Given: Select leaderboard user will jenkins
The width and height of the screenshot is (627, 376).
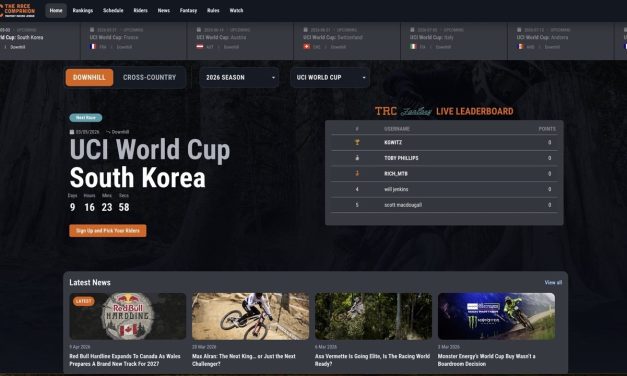Looking at the screenshot, I should 396,189.
